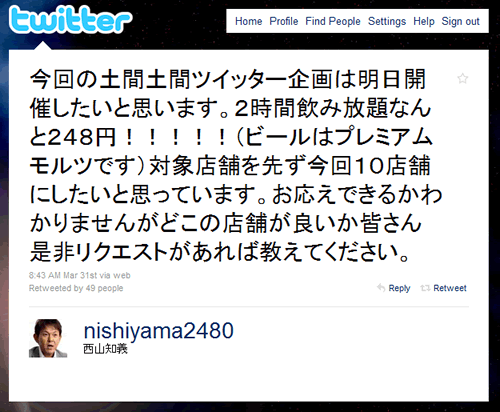Open the Help page
The height and width of the screenshot is (412, 500).
point(424,21)
